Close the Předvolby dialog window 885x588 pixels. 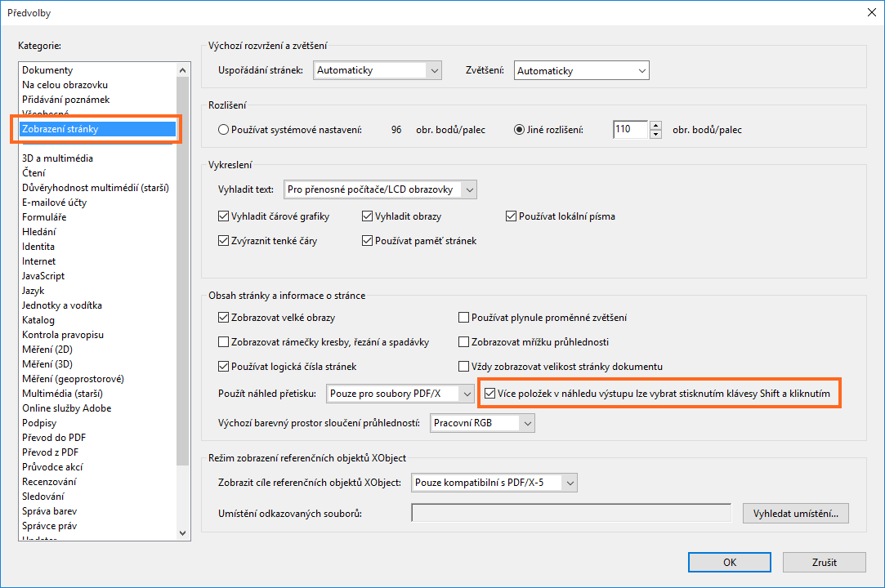[871, 12]
